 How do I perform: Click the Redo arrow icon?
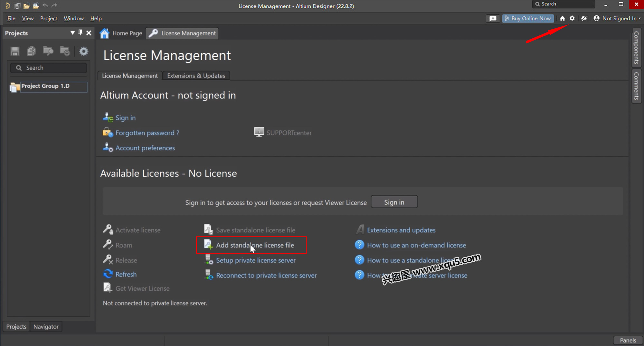[x=54, y=5]
